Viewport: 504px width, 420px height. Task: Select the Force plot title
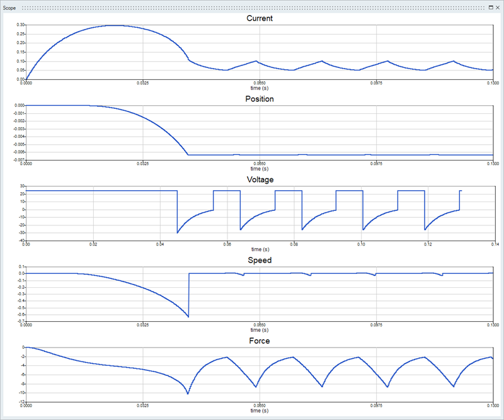point(259,341)
